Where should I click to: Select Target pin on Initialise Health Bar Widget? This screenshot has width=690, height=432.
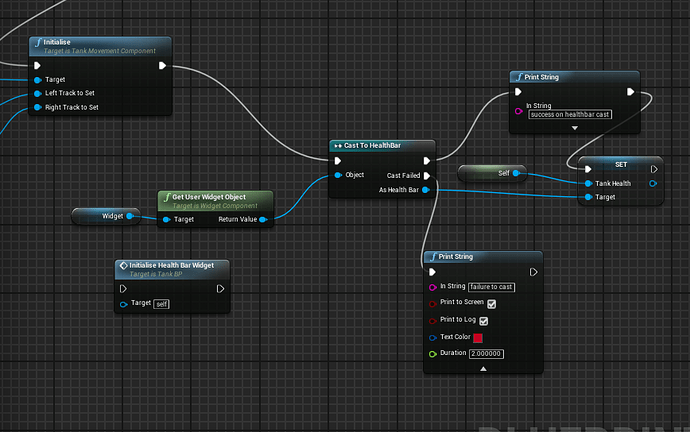pyautogui.click(x=124, y=304)
